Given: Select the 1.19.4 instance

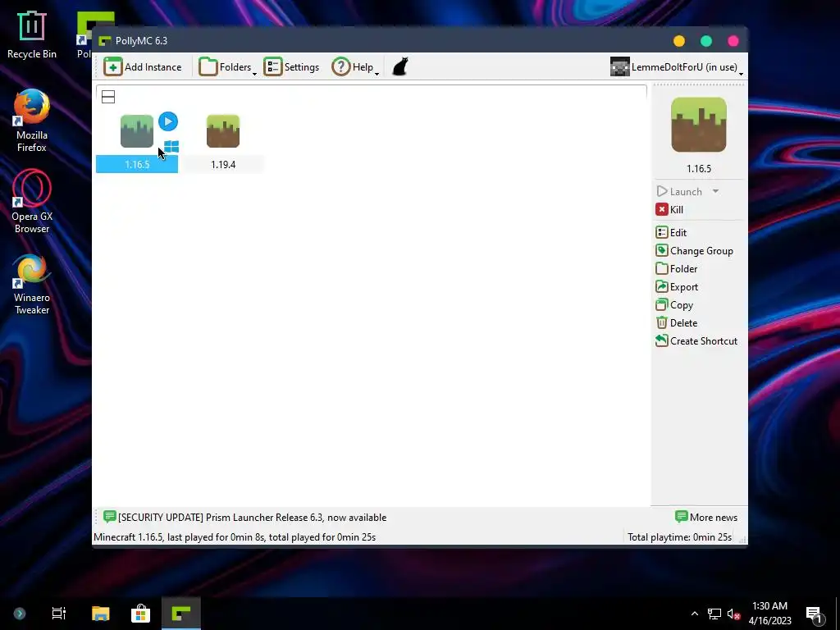Looking at the screenshot, I should 223,143.
